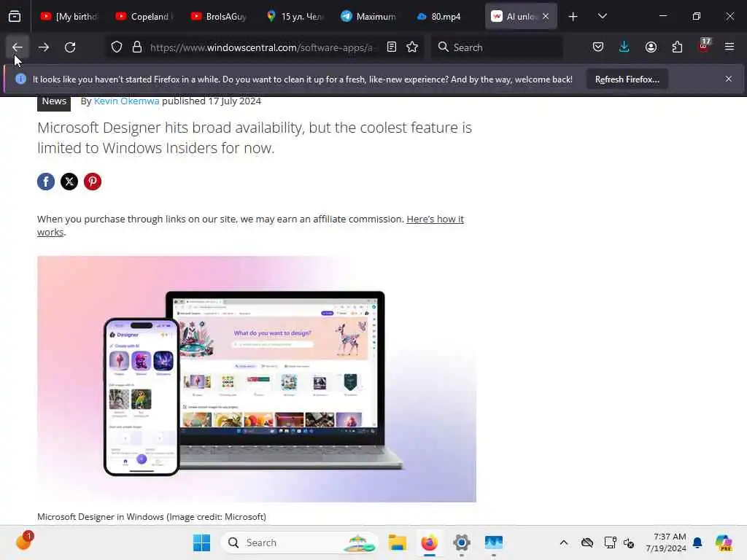Image resolution: width=747 pixels, height=560 pixels.
Task: Open Firefox View in the tab strip
Action: [15, 17]
